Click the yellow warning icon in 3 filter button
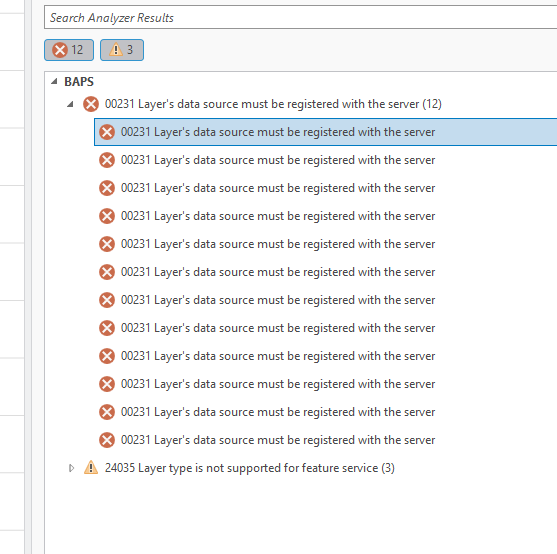The height and width of the screenshot is (554, 557). (115, 50)
